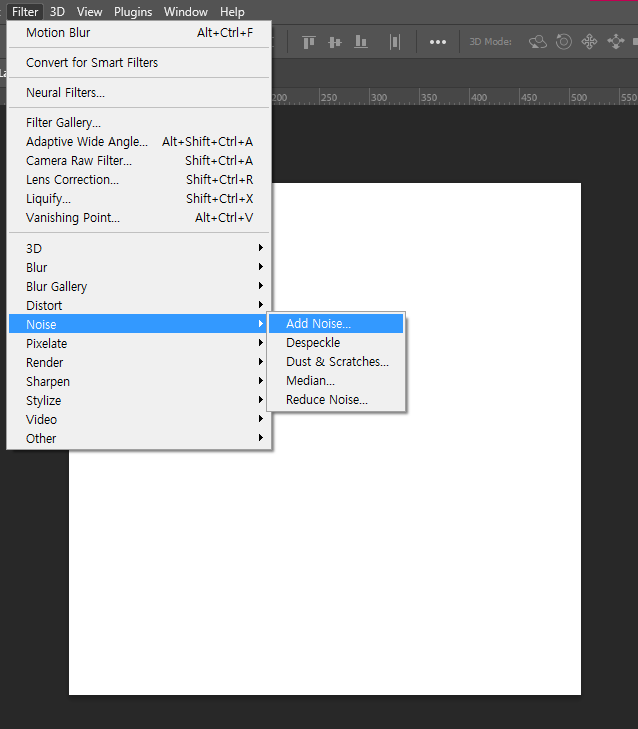Choose Reduce Noise
The image size is (638, 729).
click(336, 400)
